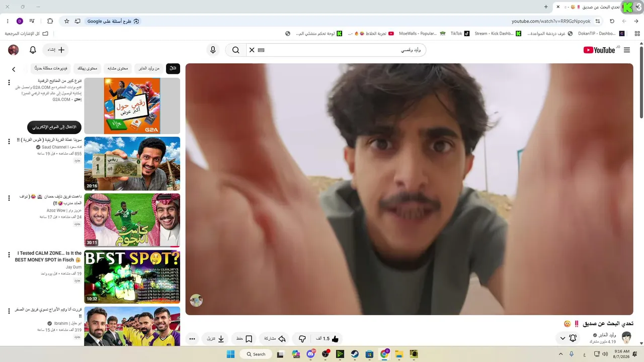This screenshot has height=362, width=644.
Task: Open the YouTube account avatar menu
Action: coord(14,50)
